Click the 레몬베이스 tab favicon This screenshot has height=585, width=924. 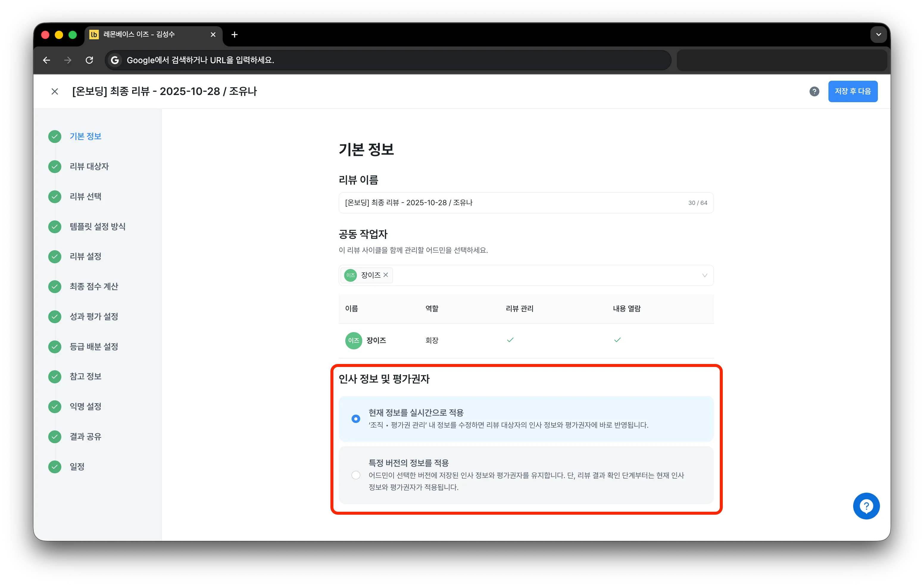[x=94, y=35]
